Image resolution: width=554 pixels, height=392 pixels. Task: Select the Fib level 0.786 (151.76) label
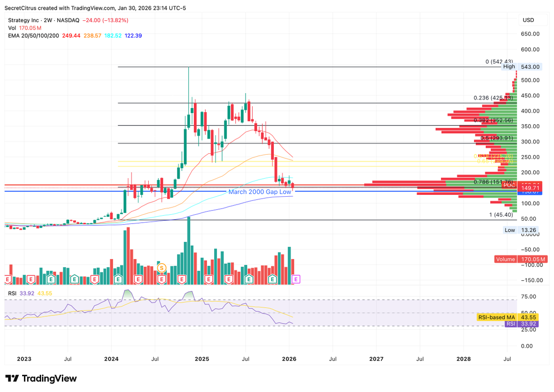[494, 181]
